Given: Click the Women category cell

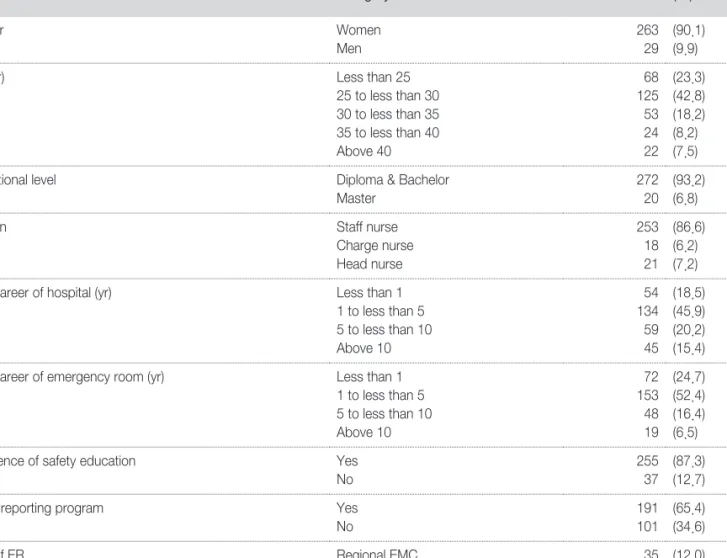Looking at the screenshot, I should pyautogui.click(x=358, y=30).
